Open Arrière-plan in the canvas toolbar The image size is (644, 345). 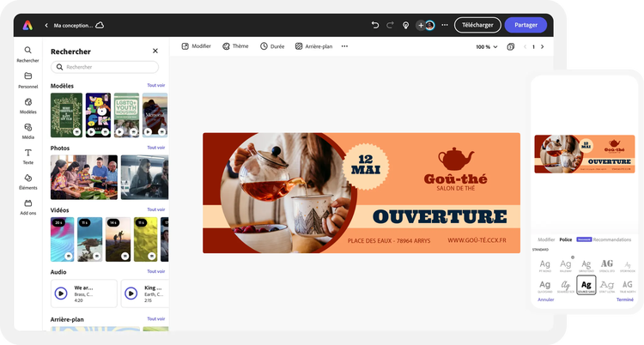(x=313, y=46)
